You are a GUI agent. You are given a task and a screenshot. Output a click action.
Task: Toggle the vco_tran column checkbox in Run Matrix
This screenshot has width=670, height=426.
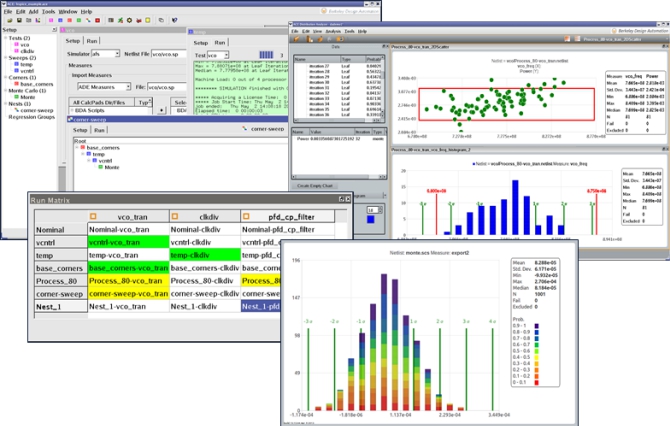coord(93,214)
